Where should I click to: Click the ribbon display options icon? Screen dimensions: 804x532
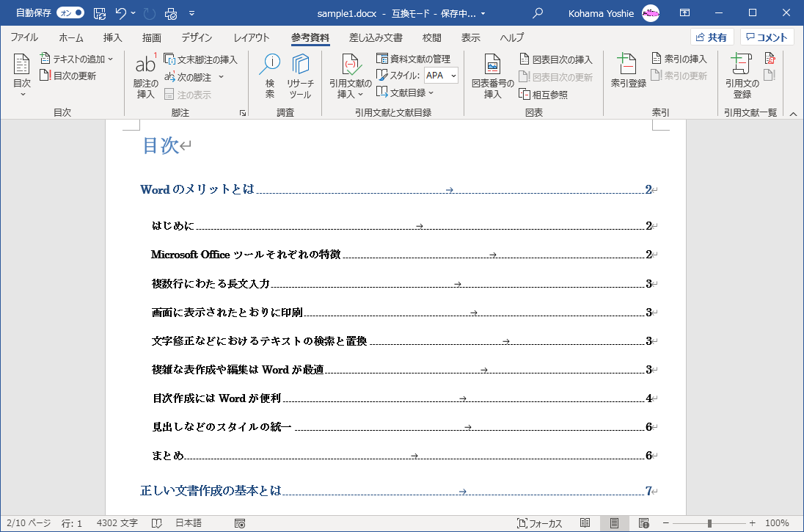click(684, 13)
